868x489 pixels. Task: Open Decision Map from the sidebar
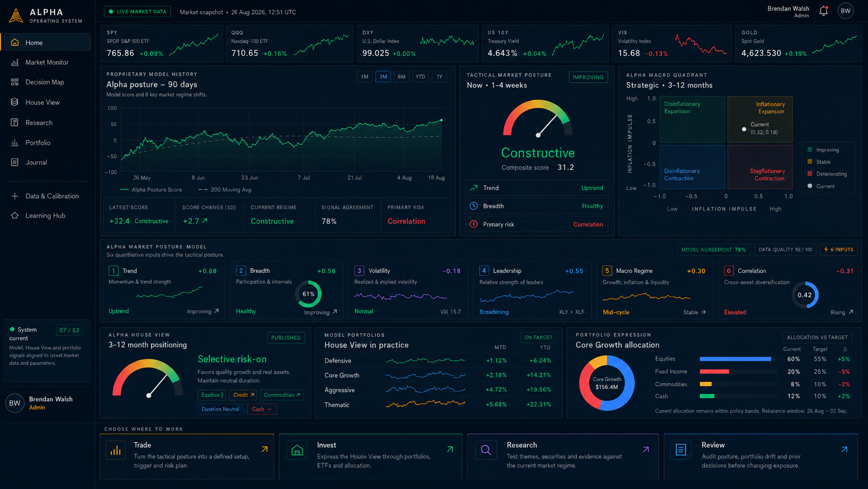pos(46,82)
